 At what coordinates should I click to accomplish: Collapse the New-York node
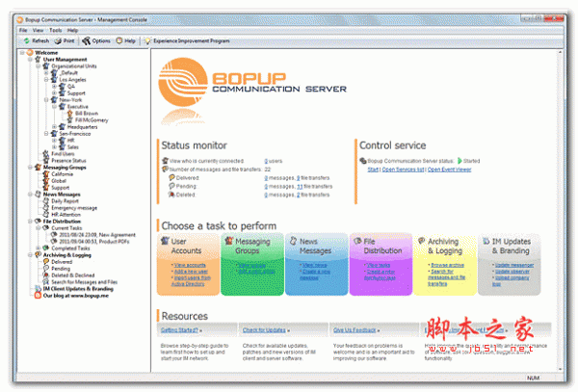coord(46,100)
